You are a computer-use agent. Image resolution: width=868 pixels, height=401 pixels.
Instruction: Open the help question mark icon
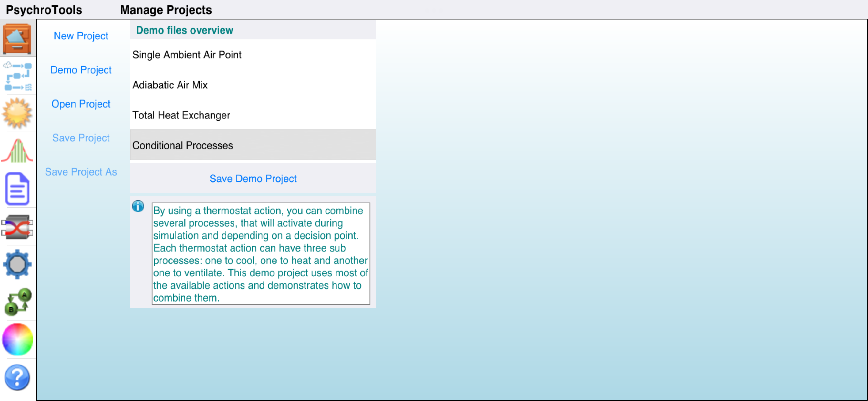(x=17, y=377)
